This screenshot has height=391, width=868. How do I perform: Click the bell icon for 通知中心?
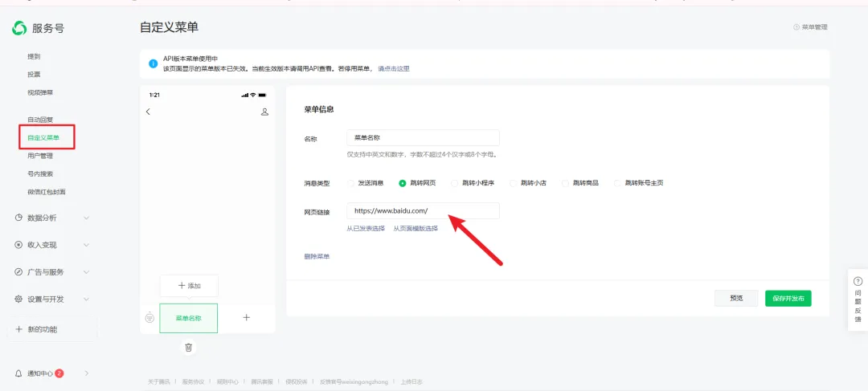pos(18,373)
